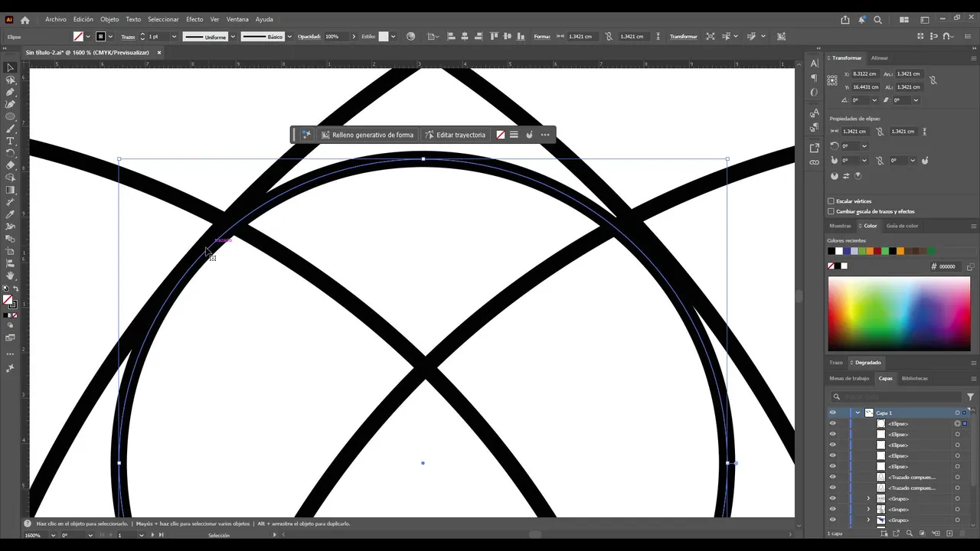Open the Básico brush definition dropdown
The width and height of the screenshot is (980, 551).
pos(289,37)
